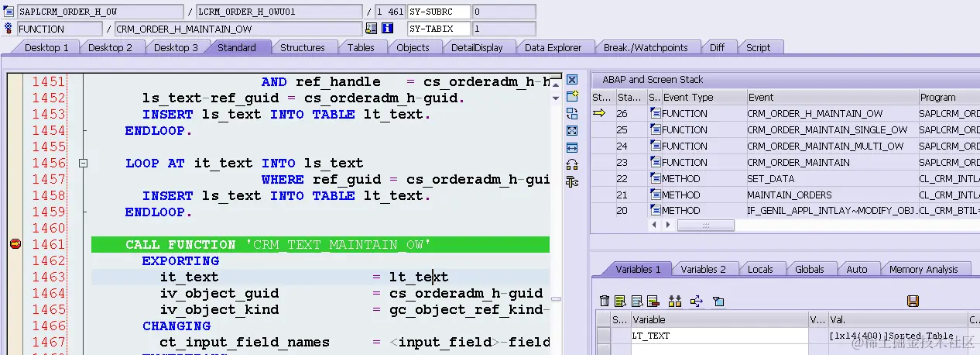Click the green list icon in Variables toolbar
Screen dimensions: 980x355
(620, 301)
